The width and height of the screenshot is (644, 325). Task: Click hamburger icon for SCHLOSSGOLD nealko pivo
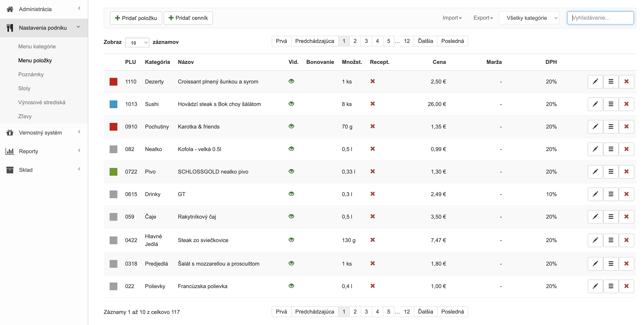[611, 172]
